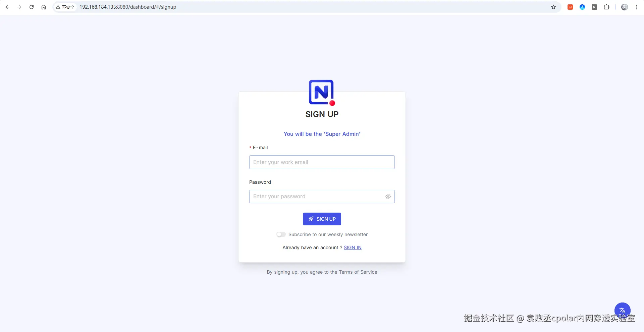Click "Already have an account ?" text

click(312, 247)
